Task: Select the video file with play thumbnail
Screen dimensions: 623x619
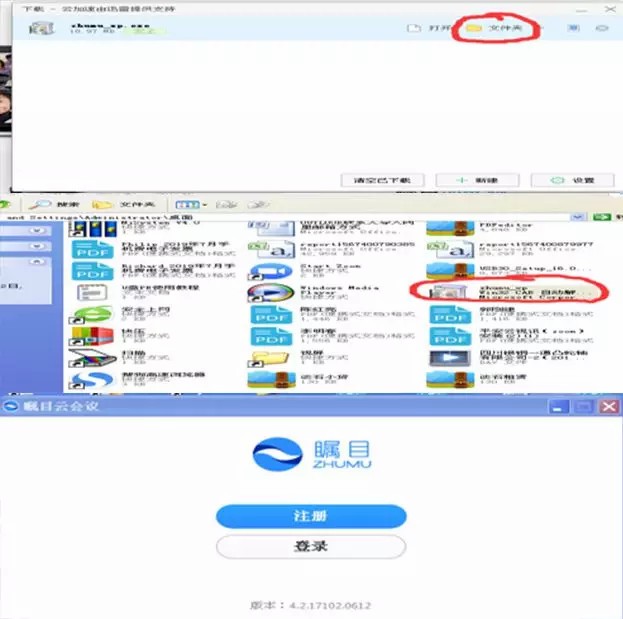Action: [x=450, y=358]
